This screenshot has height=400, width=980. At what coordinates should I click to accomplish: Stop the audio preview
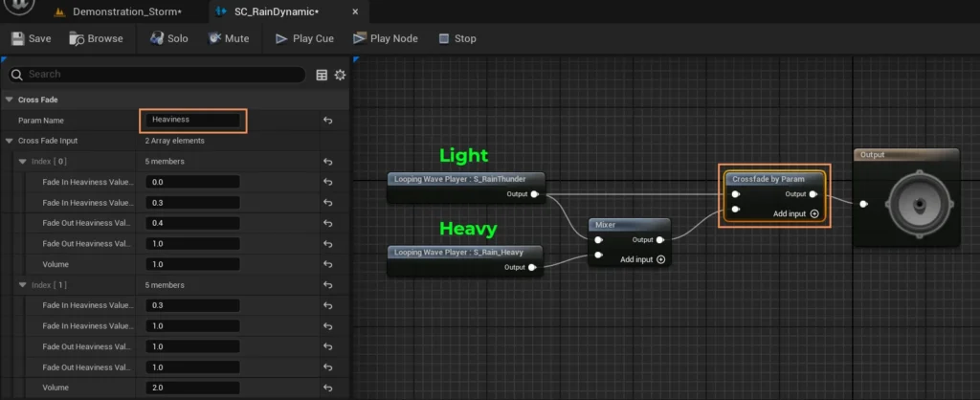point(457,38)
